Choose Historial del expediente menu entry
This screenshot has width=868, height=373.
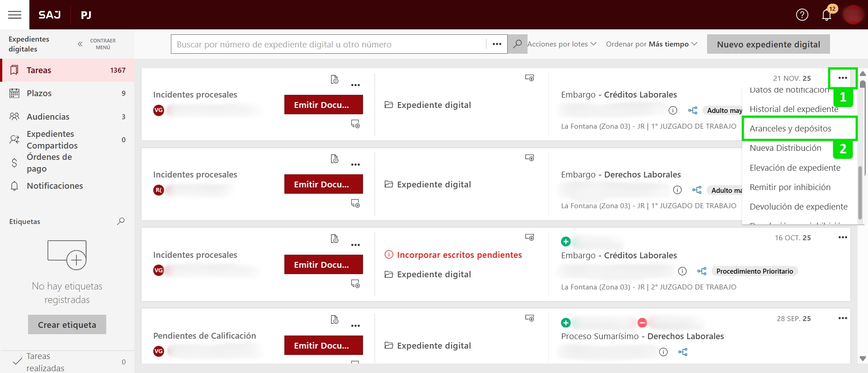tap(793, 109)
